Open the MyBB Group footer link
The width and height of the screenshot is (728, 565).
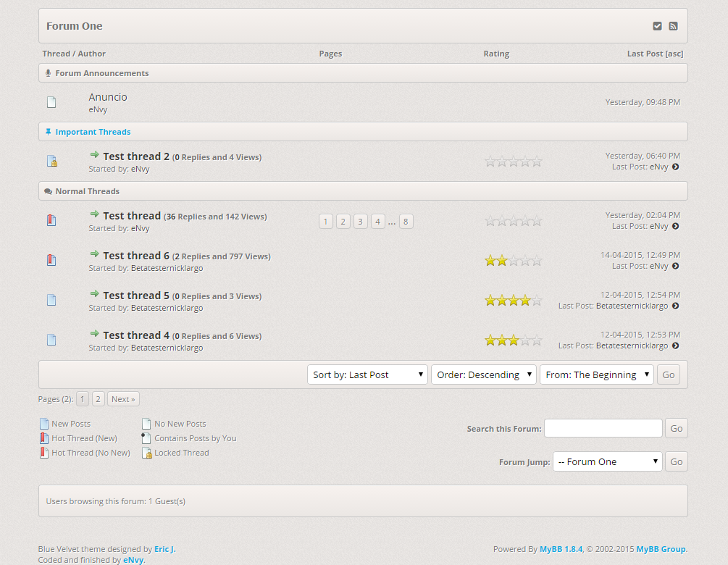point(661,549)
